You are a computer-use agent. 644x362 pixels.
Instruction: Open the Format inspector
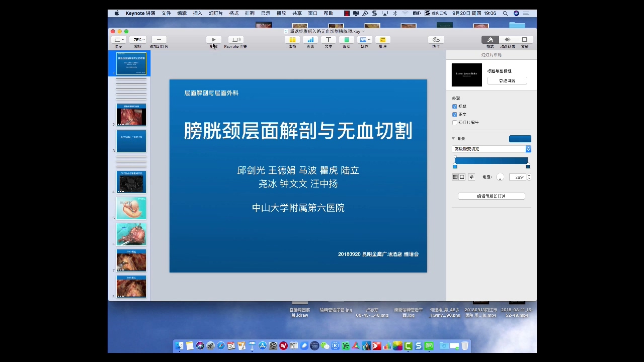pos(490,40)
